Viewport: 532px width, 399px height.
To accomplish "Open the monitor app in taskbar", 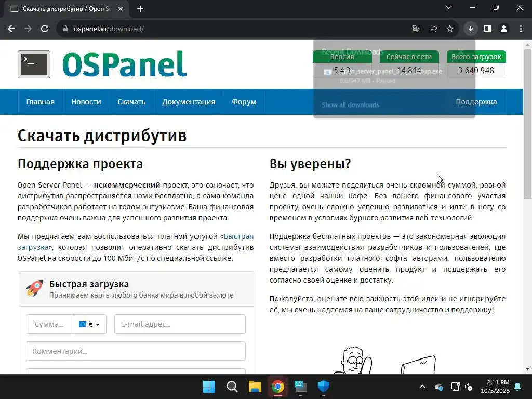I will pos(301,387).
